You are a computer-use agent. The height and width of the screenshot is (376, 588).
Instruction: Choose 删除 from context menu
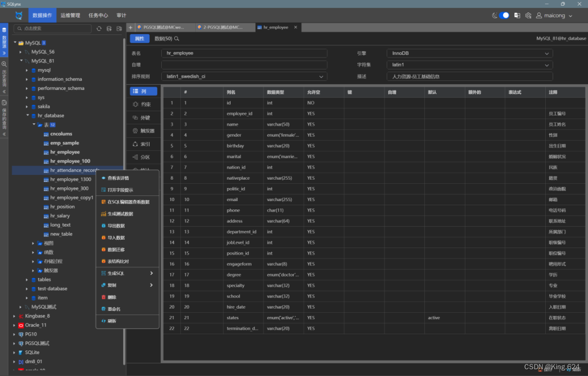(127, 297)
